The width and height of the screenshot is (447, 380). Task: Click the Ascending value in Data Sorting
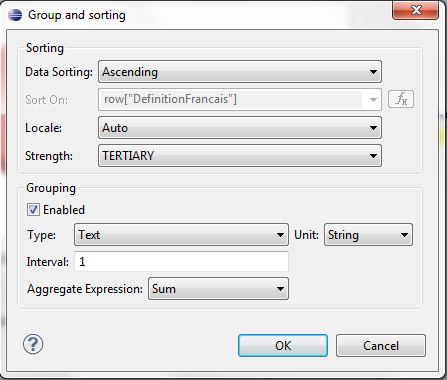[x=130, y=72]
